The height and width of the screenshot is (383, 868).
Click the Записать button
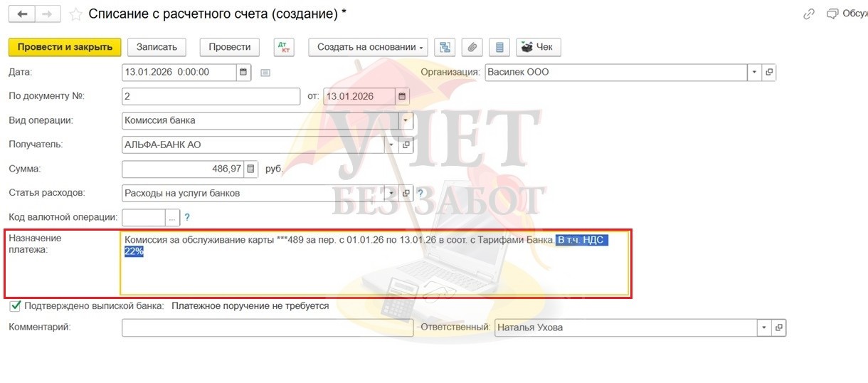coord(157,47)
